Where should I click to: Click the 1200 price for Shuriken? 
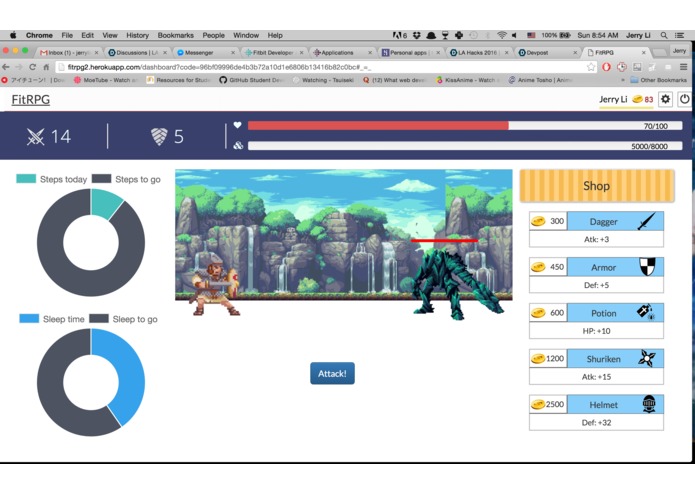554,358
